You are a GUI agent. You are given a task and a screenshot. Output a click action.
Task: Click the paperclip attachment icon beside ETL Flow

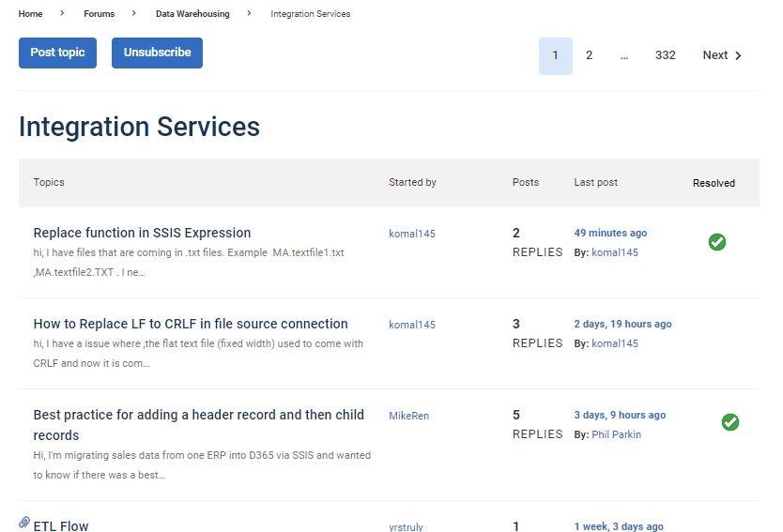(24, 523)
